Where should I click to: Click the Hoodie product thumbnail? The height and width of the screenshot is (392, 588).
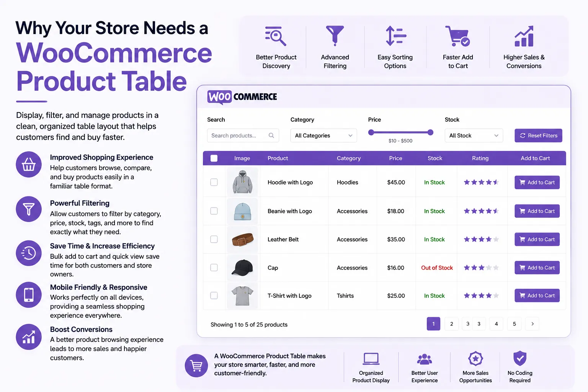click(243, 182)
